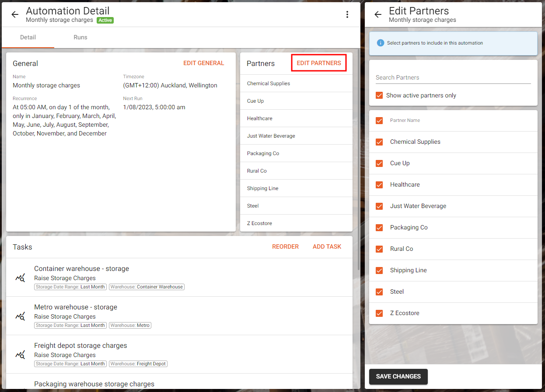The width and height of the screenshot is (545, 392).
Task: Uncheck Z Ecostore partner checkbox
Action: (379, 313)
